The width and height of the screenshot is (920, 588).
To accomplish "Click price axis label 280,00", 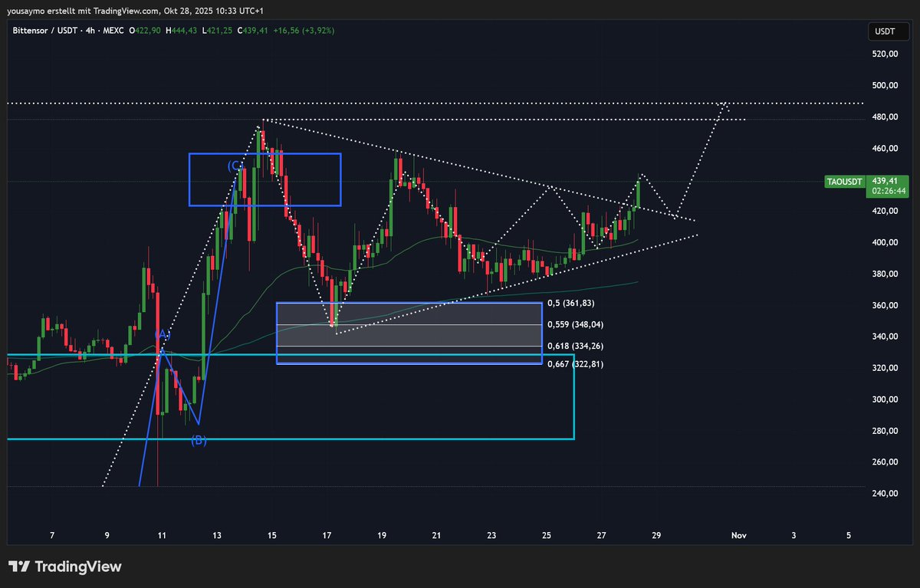I will pyautogui.click(x=884, y=431).
